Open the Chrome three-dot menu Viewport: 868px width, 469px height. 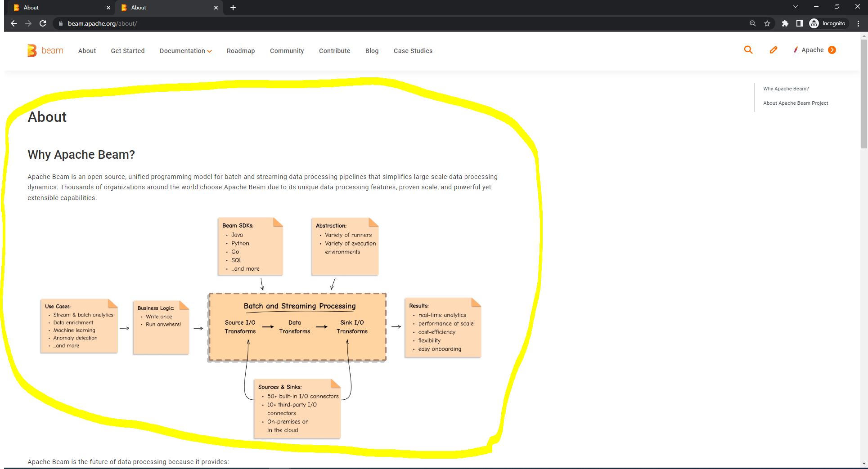tap(858, 23)
